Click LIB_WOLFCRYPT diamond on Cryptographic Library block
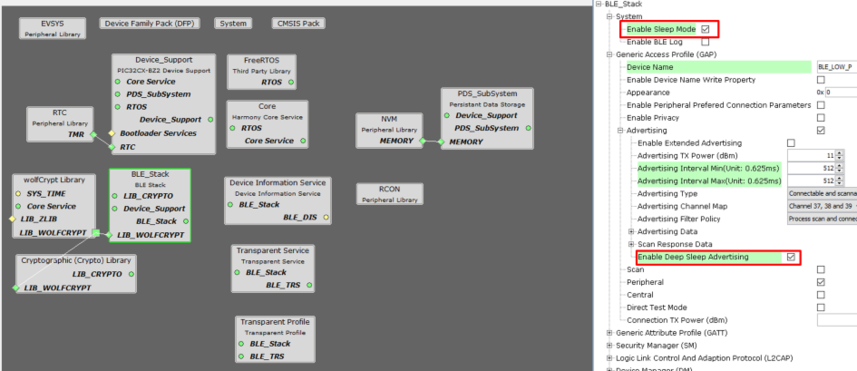This screenshot has height=371, width=857. [15, 288]
